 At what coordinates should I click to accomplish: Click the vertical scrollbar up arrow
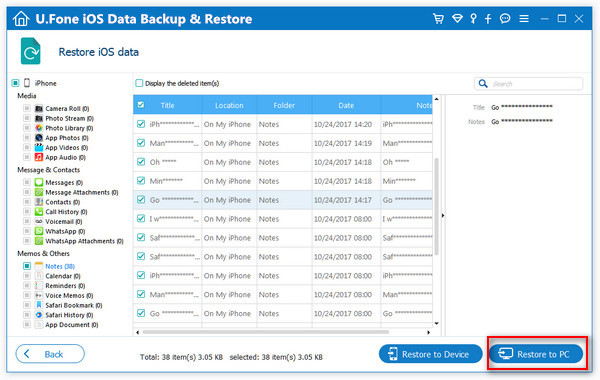click(x=437, y=99)
